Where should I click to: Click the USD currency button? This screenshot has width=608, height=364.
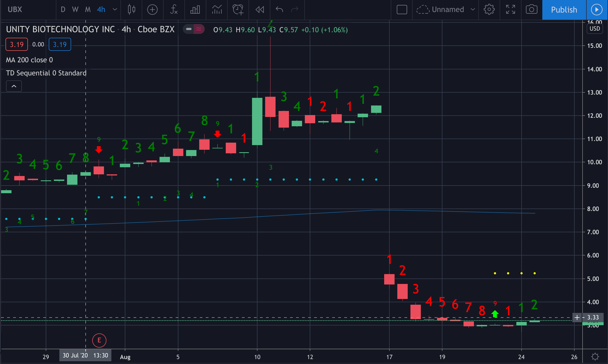[x=595, y=29]
